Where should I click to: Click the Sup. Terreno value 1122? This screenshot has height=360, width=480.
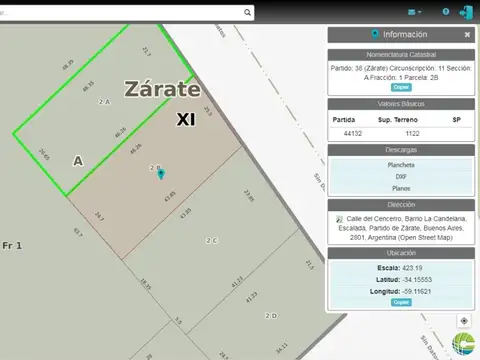pyautogui.click(x=412, y=133)
